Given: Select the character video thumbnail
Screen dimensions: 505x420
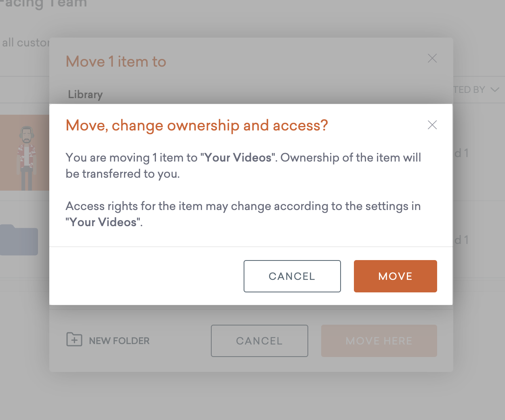Looking at the screenshot, I should tap(25, 153).
